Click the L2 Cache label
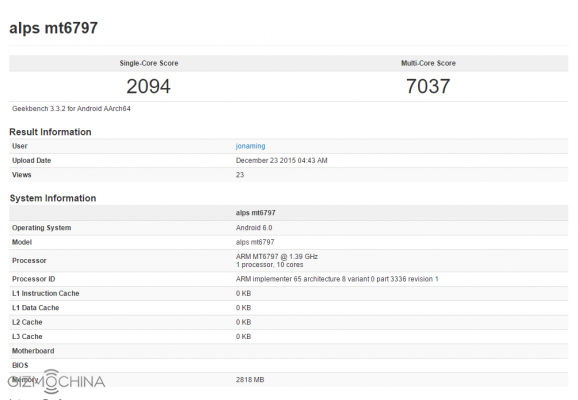This screenshot has height=400, width=578. [x=27, y=322]
